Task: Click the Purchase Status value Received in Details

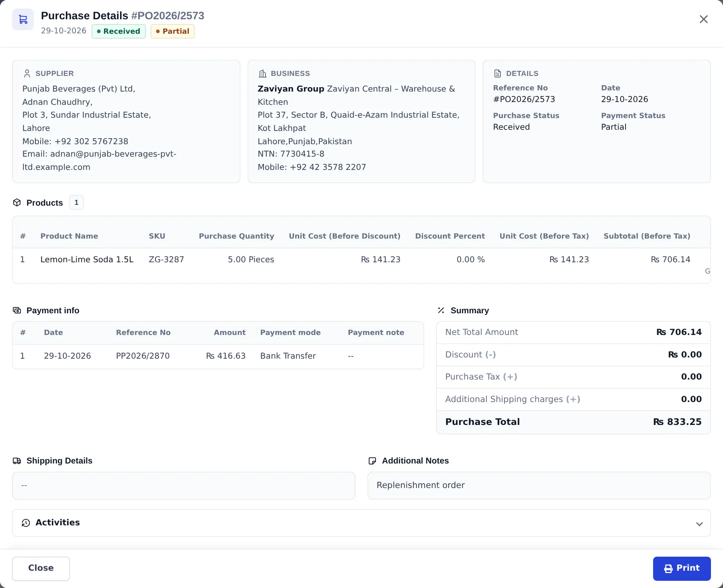Action: 511,127
